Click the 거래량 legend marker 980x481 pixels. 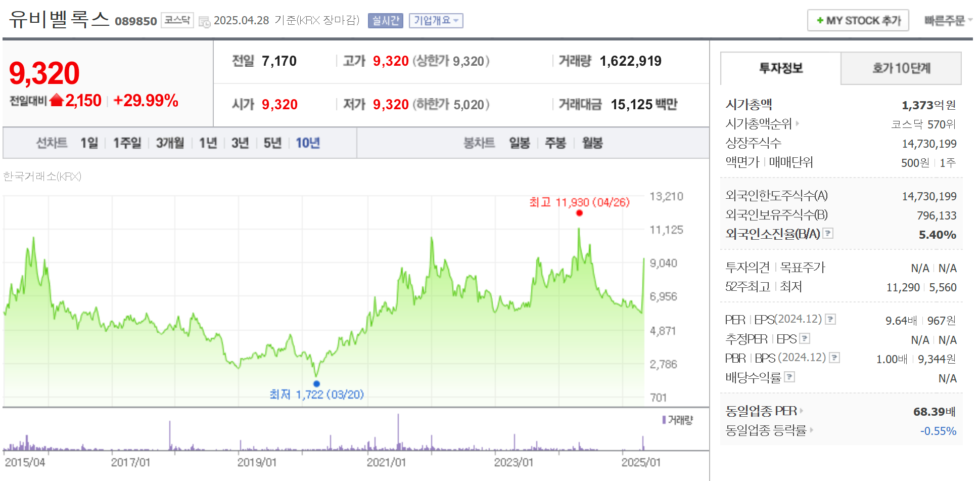coord(664,420)
